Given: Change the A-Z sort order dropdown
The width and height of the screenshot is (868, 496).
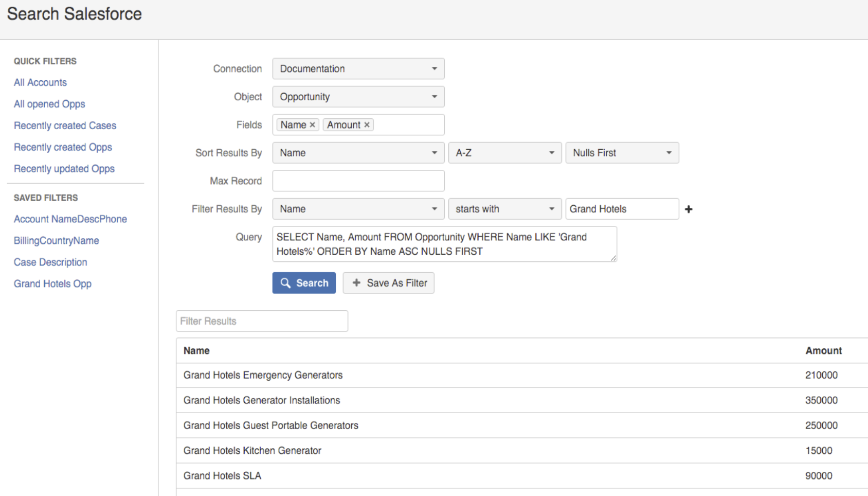Looking at the screenshot, I should tap(505, 153).
